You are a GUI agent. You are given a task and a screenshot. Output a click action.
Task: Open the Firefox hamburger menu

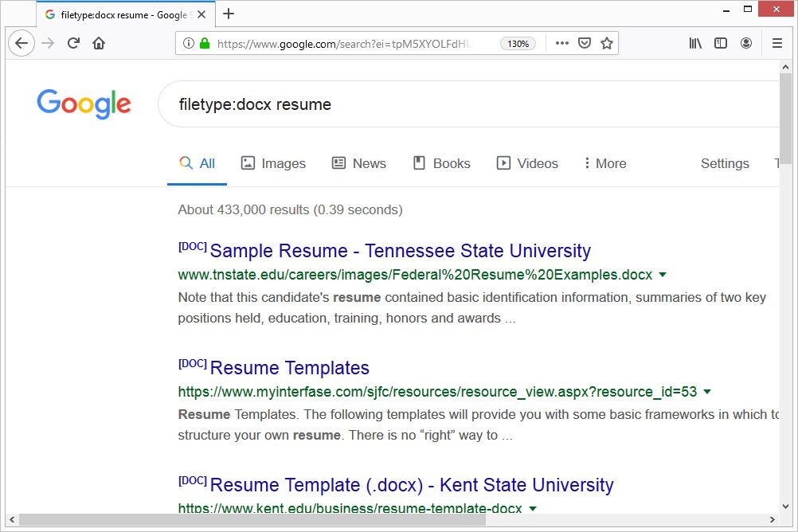point(777,43)
